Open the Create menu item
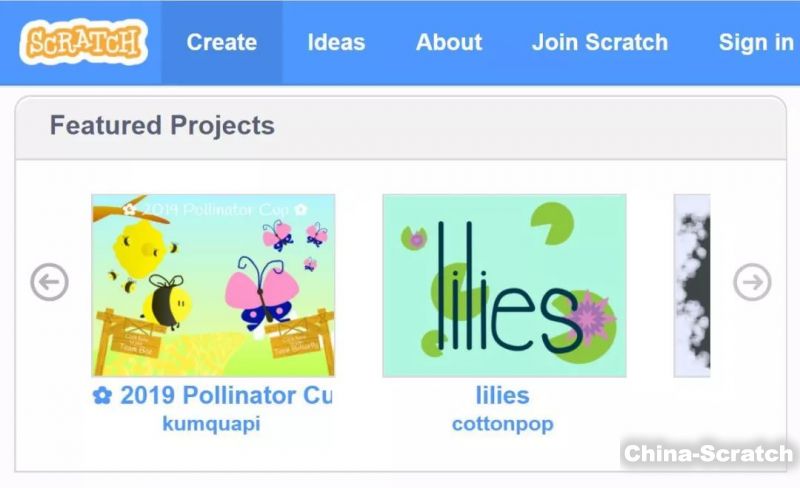The width and height of the screenshot is (800, 488). [221, 42]
